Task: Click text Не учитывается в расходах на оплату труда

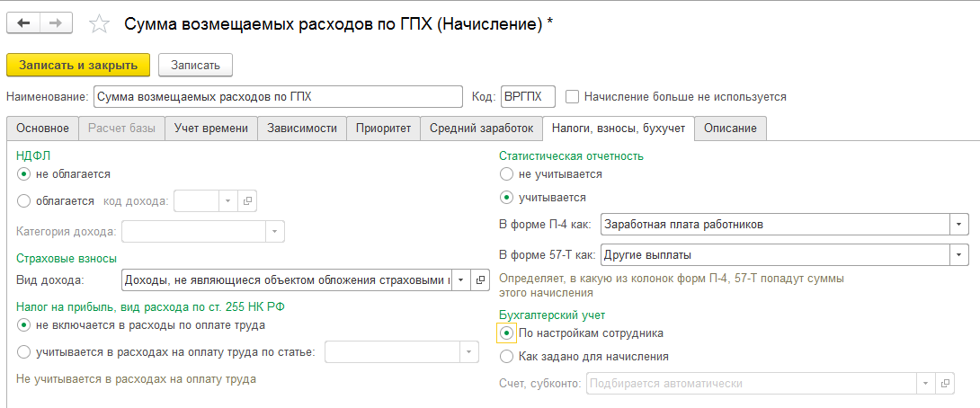Action: coord(137,378)
